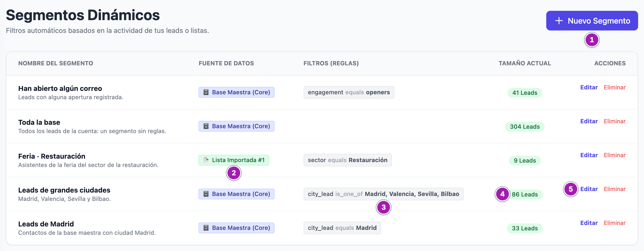Screen dimensions: 644x251
Task: Edit the Leads de Madrid segment
Action: tap(589, 223)
